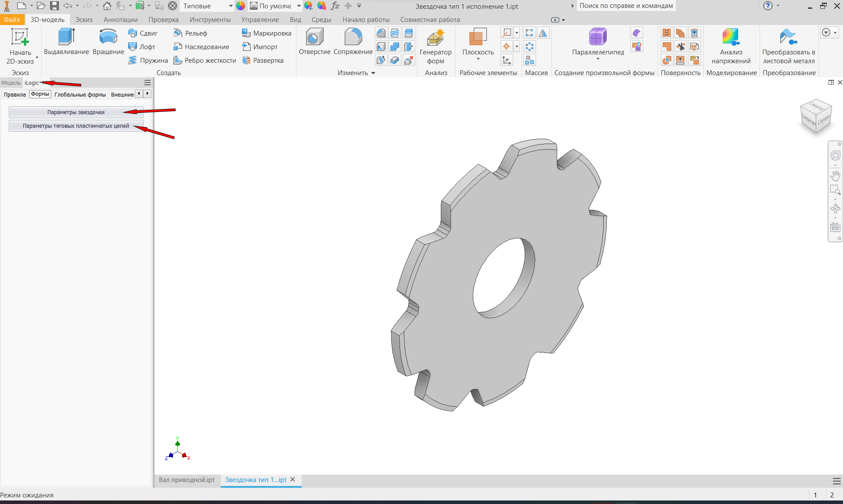The height and width of the screenshot is (504, 843).
Task: Click the color wheel appearance swatch
Action: point(241,6)
